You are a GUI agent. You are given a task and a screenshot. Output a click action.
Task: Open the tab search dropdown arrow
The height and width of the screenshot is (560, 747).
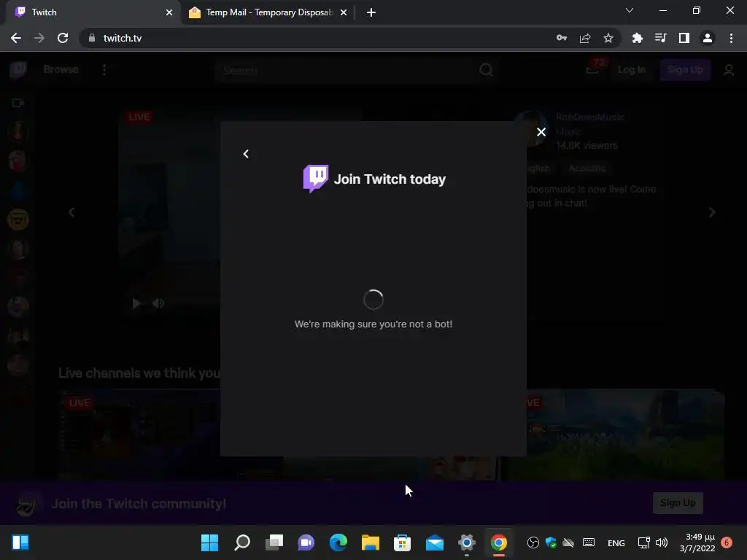click(x=630, y=10)
